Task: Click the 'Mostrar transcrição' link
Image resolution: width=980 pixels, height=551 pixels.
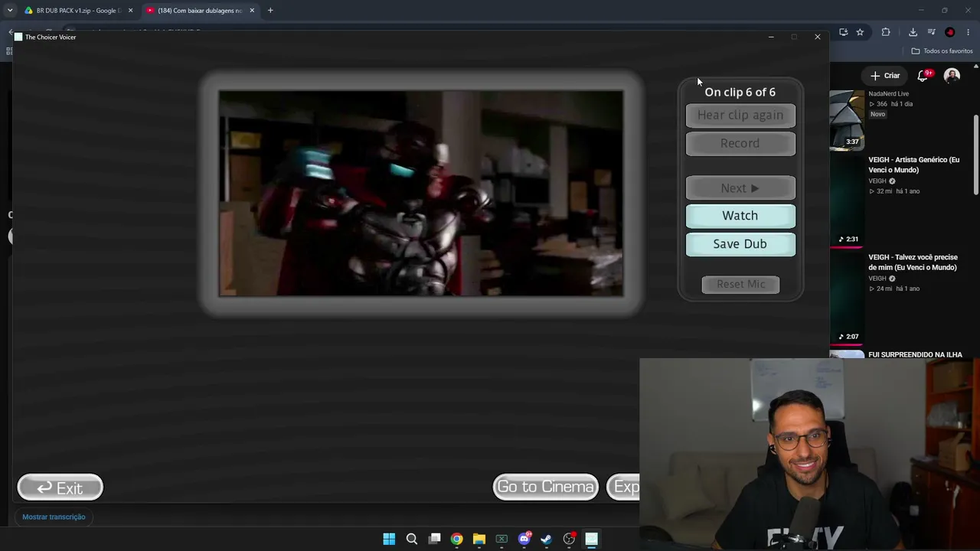Action: pyautogui.click(x=54, y=517)
